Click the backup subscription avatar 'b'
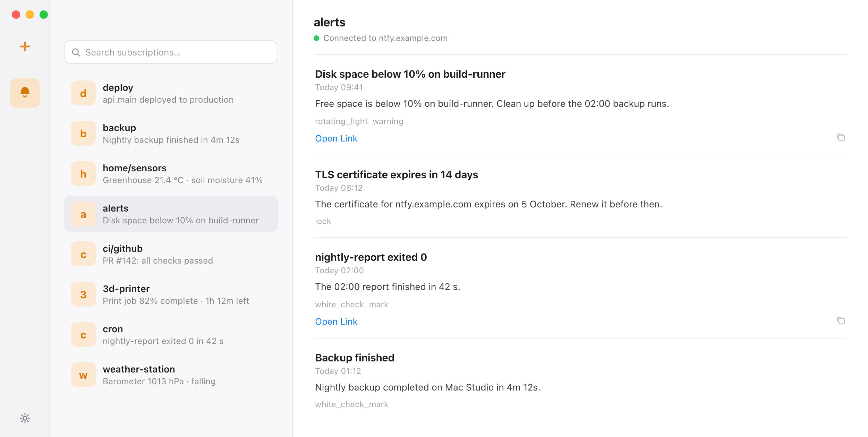 pos(83,133)
